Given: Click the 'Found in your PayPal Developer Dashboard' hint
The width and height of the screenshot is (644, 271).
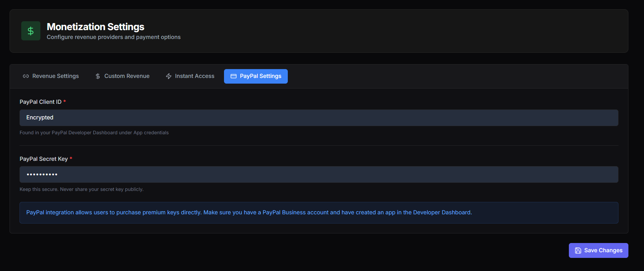Looking at the screenshot, I should [x=94, y=133].
